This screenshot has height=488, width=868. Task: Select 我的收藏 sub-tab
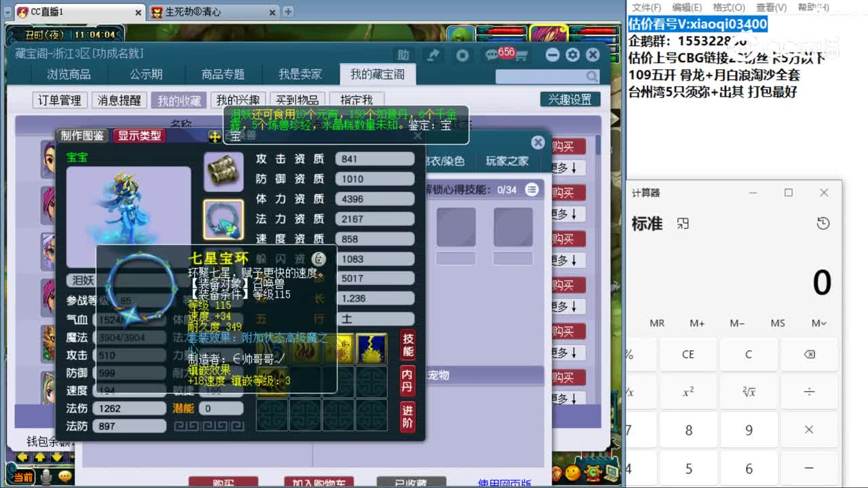click(179, 100)
